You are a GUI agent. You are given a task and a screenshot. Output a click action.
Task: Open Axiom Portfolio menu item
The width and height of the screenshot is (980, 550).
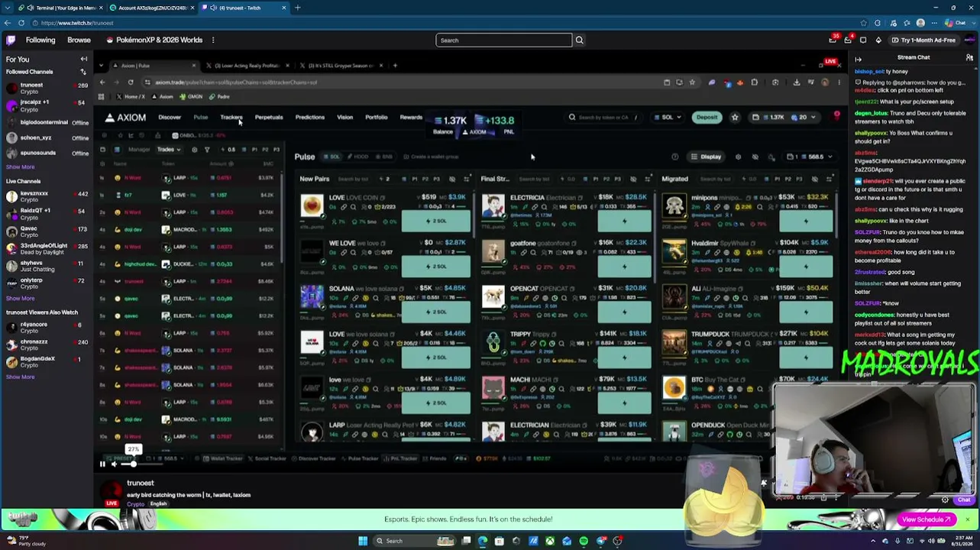376,118
